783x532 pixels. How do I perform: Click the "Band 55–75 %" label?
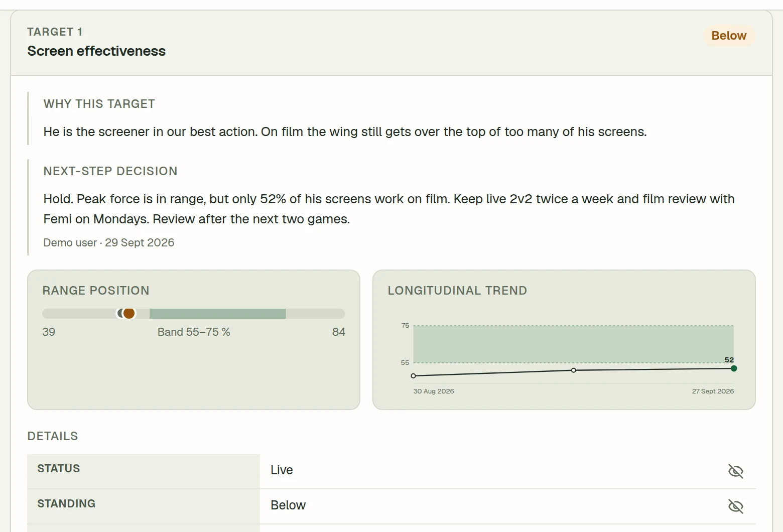point(194,332)
